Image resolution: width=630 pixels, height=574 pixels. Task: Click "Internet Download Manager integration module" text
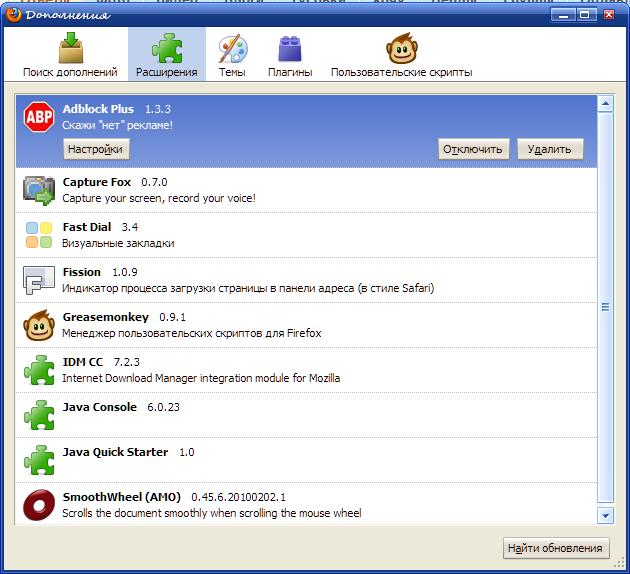pyautogui.click(x=201, y=378)
